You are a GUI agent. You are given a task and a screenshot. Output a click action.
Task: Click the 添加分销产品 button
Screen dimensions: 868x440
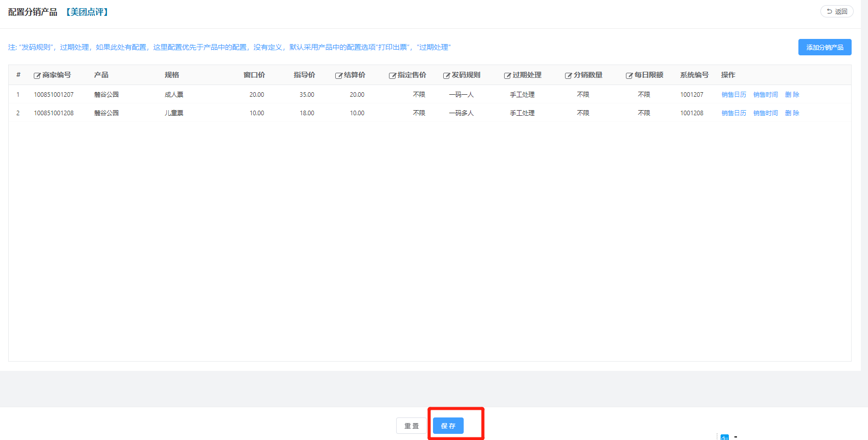(x=824, y=47)
